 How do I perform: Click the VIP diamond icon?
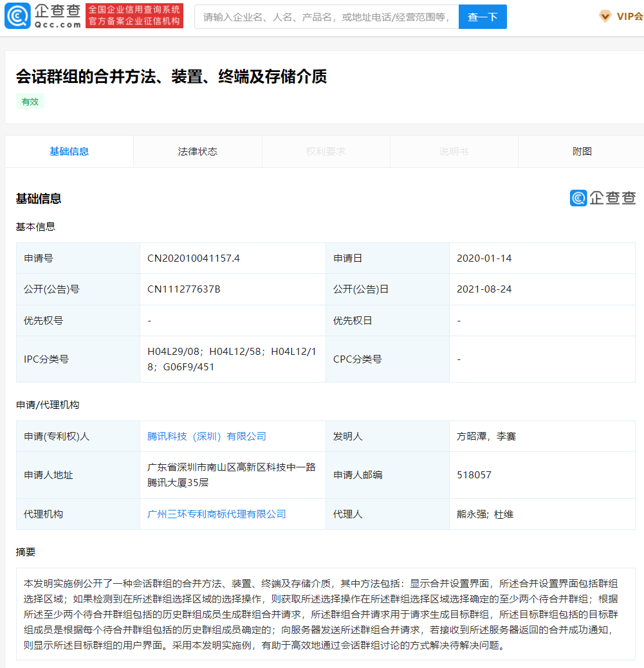click(605, 16)
